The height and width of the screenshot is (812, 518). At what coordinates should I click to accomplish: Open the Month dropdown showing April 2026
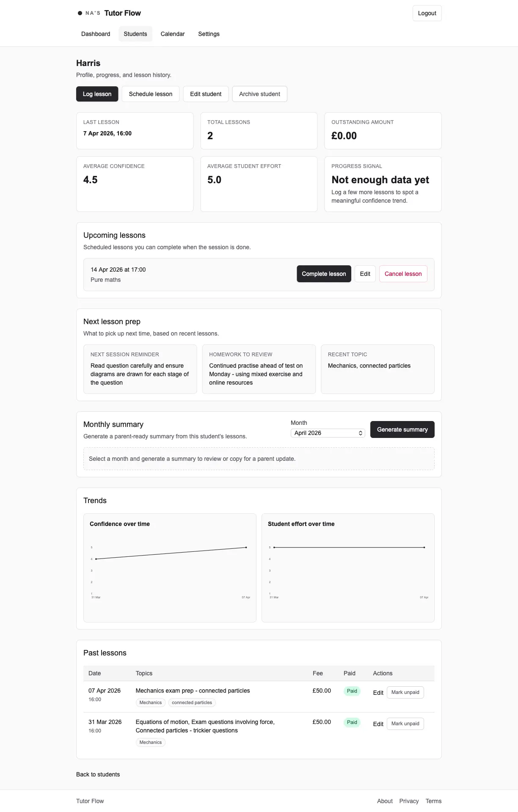coord(328,433)
